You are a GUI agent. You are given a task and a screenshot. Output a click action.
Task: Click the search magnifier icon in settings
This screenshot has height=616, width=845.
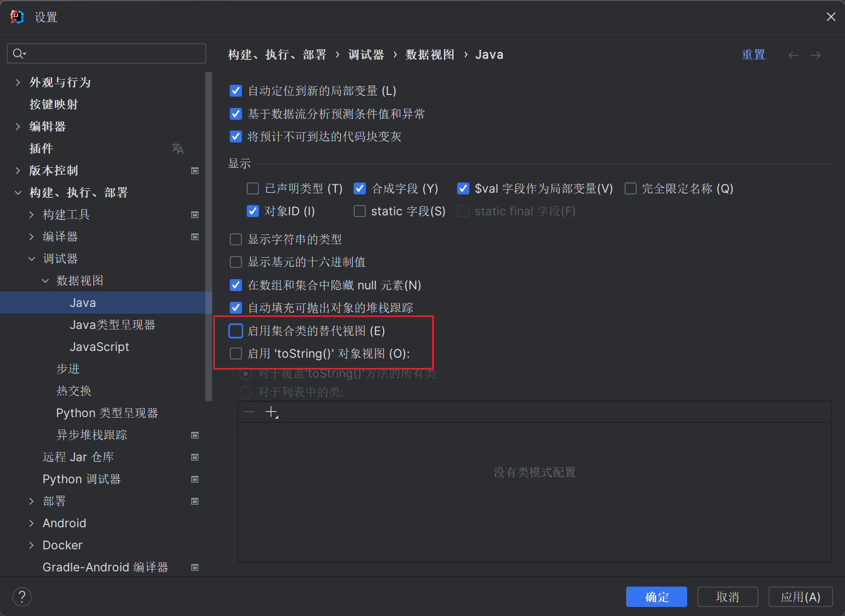[x=19, y=54]
